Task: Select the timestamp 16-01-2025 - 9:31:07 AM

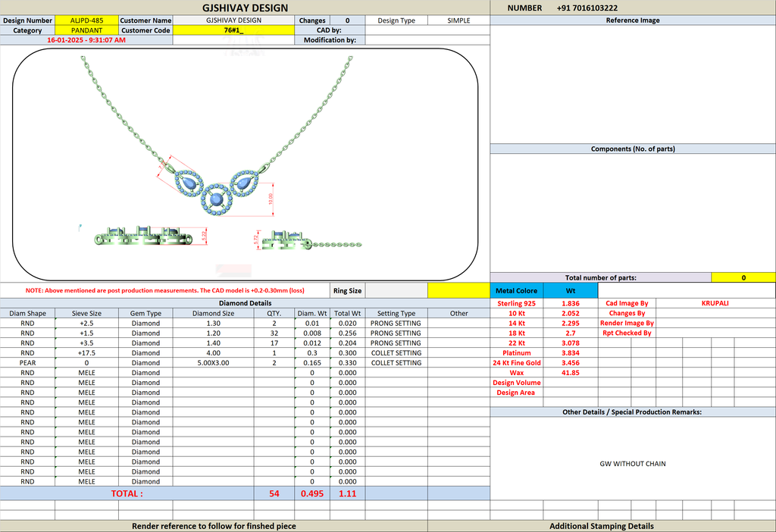Action: point(86,40)
